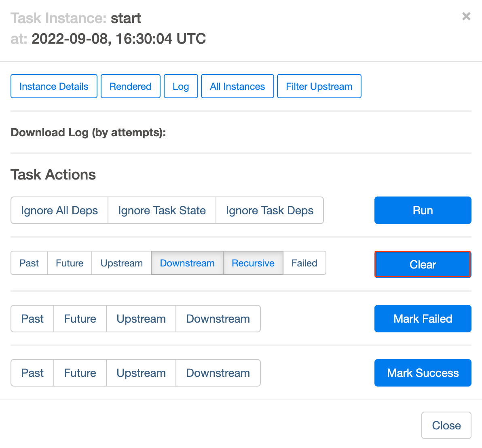
Task: Click Mark Failed button
Action: coord(423,319)
